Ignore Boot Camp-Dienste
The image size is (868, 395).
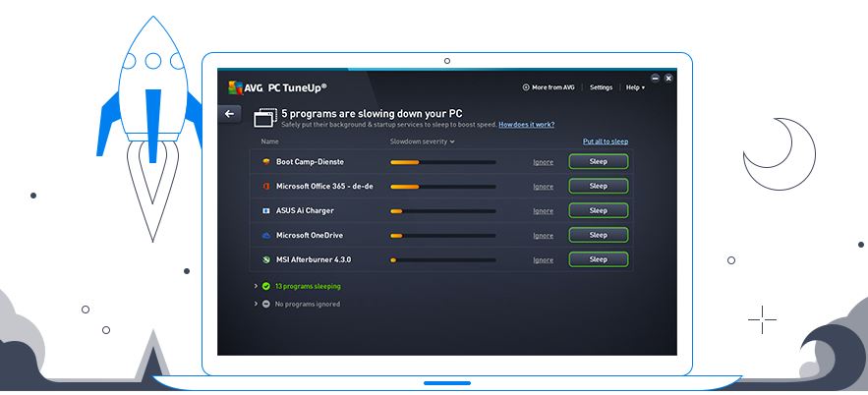[x=543, y=162]
